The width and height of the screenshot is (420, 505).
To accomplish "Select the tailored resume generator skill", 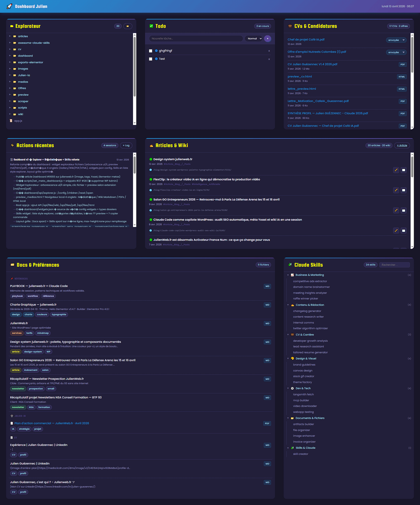I will 310,352.
